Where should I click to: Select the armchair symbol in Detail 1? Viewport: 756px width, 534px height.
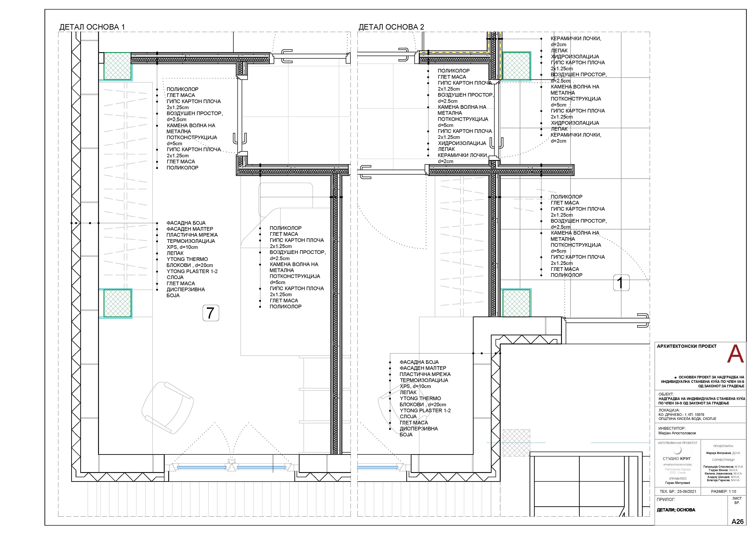point(168,408)
